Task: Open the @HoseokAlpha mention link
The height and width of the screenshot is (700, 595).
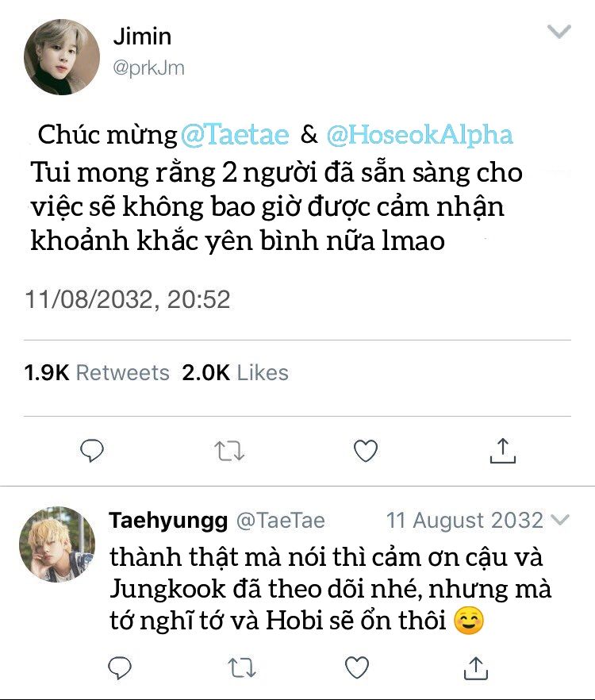Action: [419, 134]
